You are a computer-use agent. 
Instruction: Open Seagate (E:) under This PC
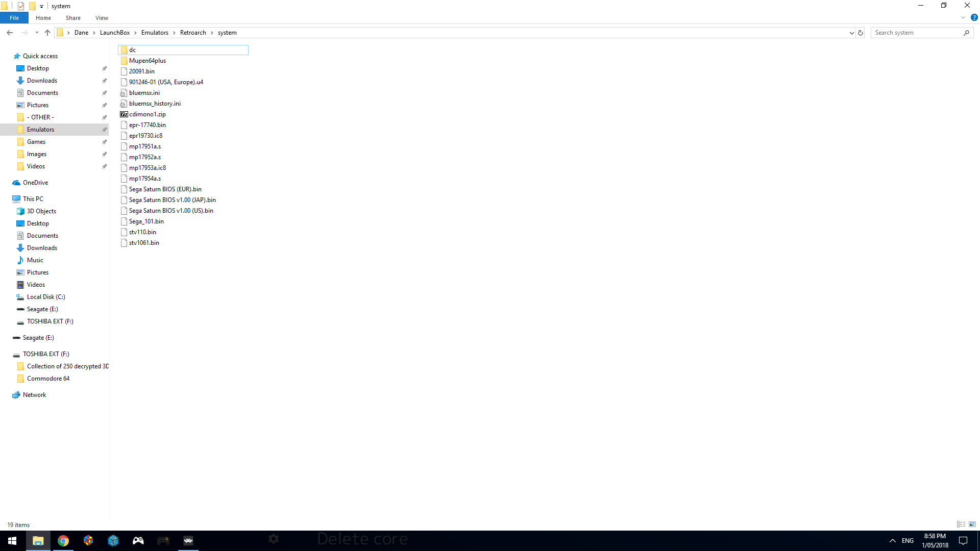[x=42, y=309]
